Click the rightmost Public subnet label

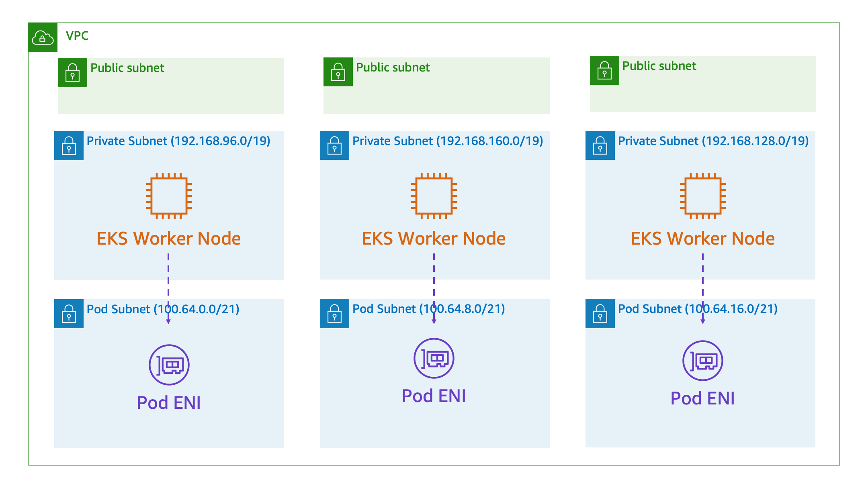click(659, 66)
